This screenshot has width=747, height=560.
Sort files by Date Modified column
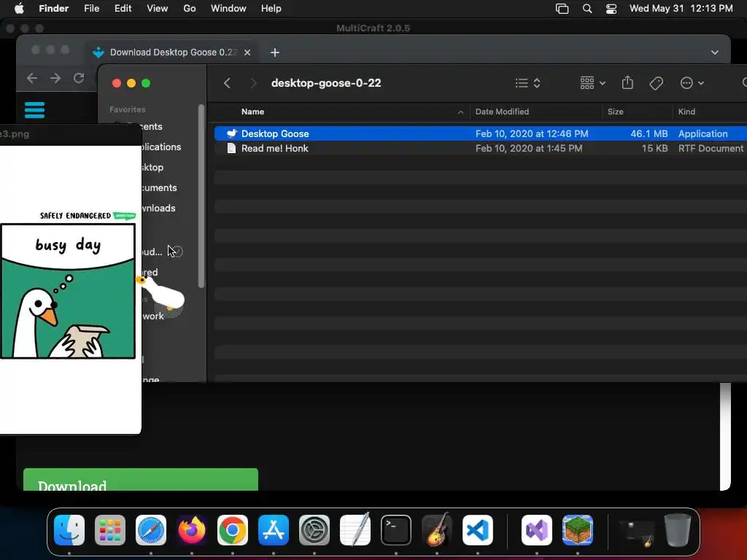[x=502, y=112]
